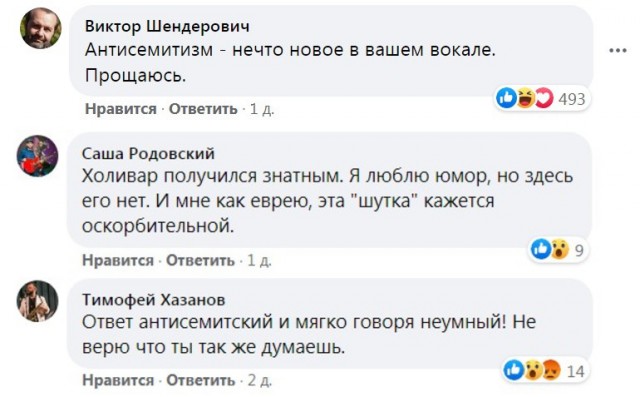Like Виктор Шендерович's comment via Нравится
Screen dimensions: 640x397
pyautogui.click(x=121, y=109)
